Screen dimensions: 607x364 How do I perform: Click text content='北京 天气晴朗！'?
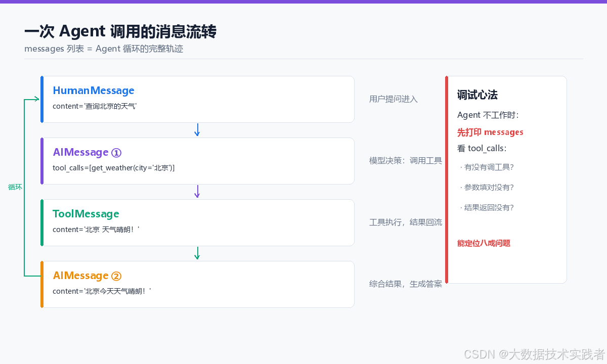[96, 230]
